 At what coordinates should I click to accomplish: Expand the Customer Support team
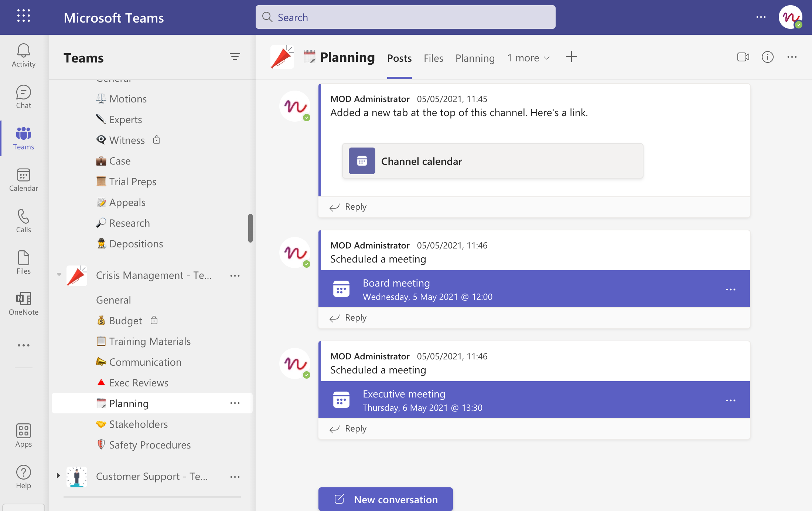pyautogui.click(x=58, y=476)
